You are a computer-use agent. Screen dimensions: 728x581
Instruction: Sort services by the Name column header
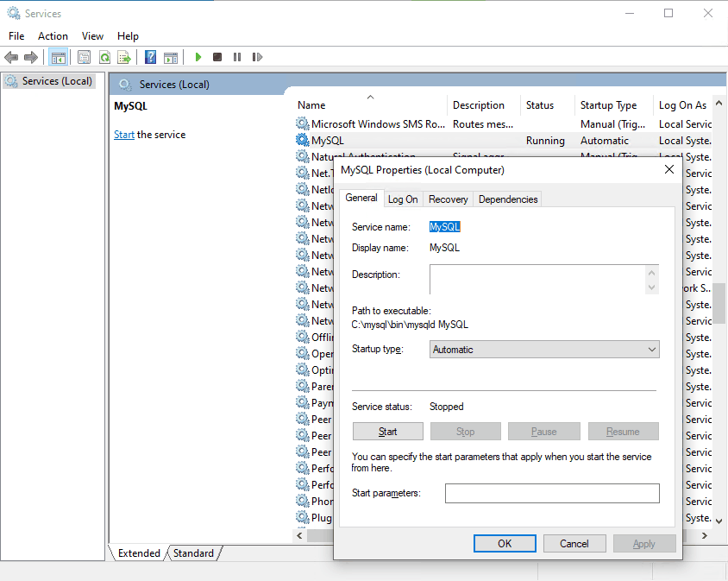click(x=312, y=105)
